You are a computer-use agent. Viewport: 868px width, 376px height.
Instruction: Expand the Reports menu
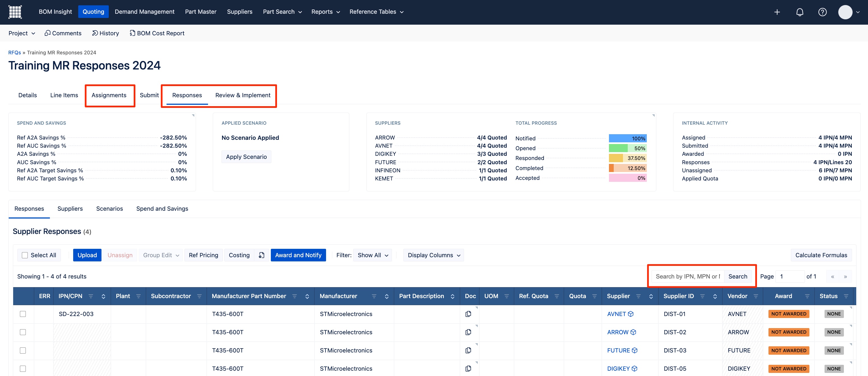(x=325, y=12)
